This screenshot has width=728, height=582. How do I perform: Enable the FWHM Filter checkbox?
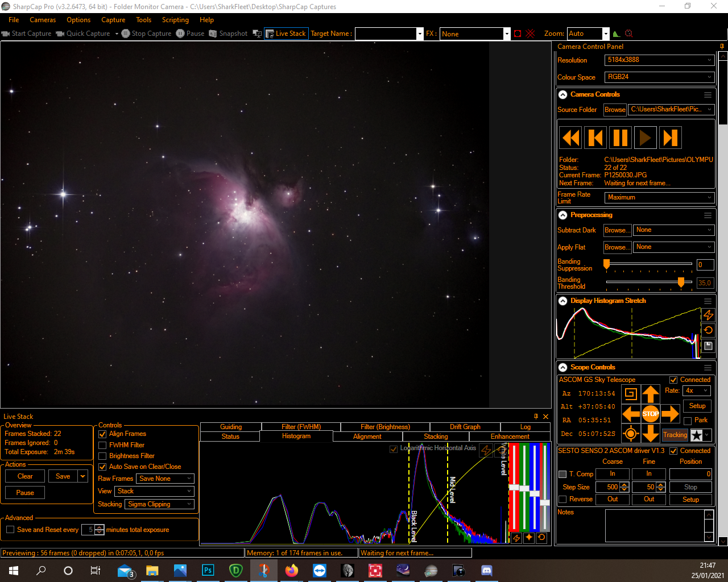[103, 445]
